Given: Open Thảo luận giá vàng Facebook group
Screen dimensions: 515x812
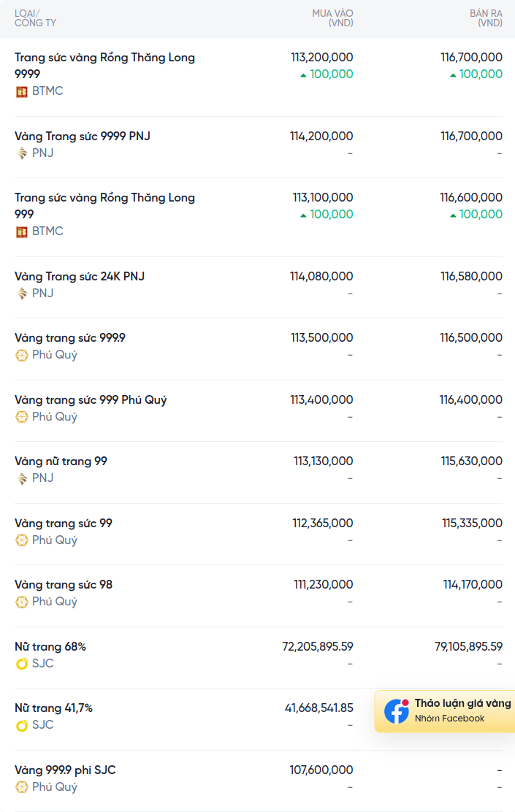Looking at the screenshot, I should [445, 711].
